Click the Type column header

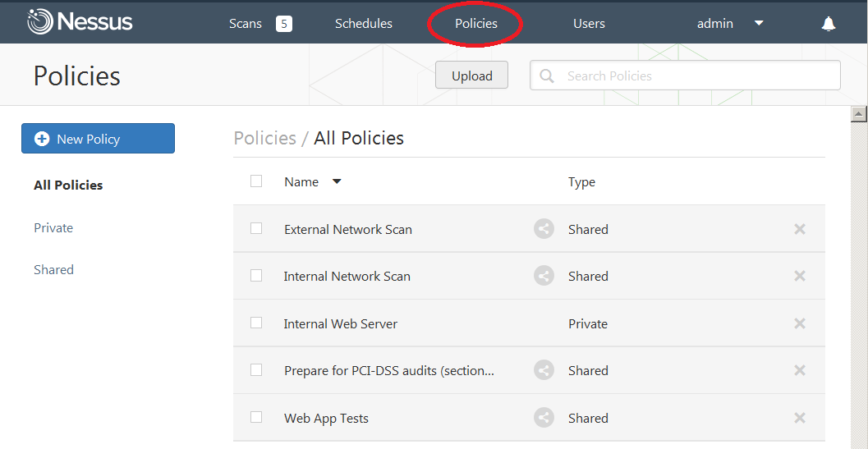581,182
